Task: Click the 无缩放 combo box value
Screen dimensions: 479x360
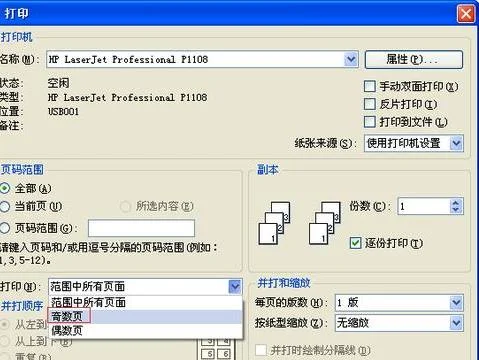Action: [353, 323]
